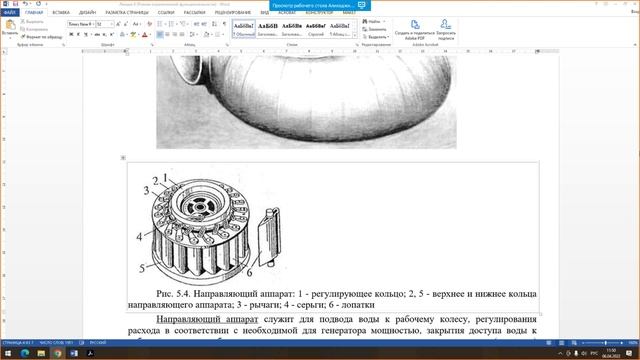Viewport: 640px width, 360px height.
Task: Open ФАЙЛ (File) tab
Action: [10, 13]
